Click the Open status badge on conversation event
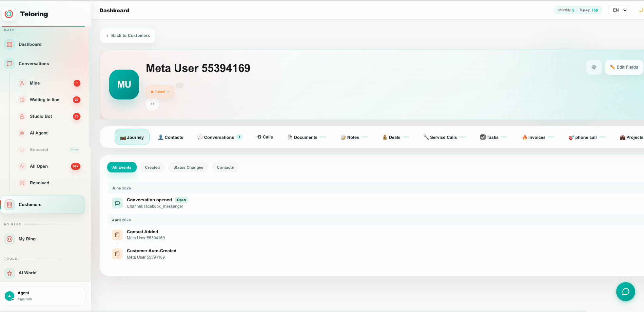Image resolution: width=644 pixels, height=312 pixels. 181,200
